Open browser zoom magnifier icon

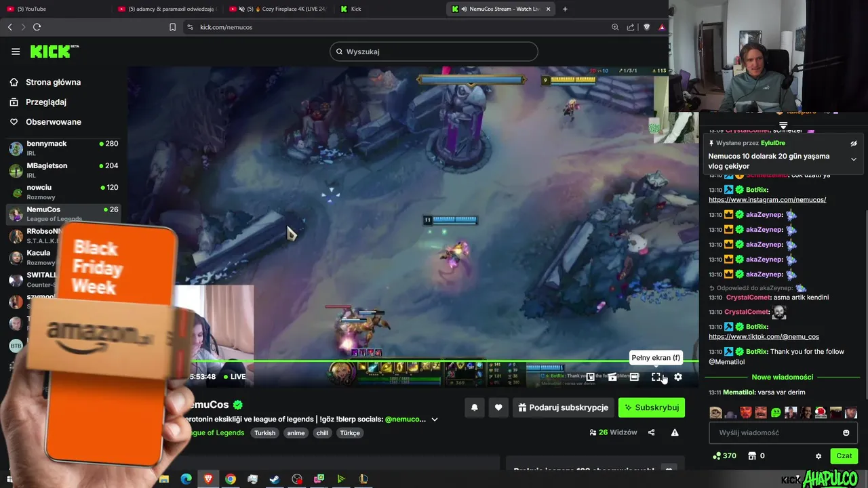(x=615, y=27)
